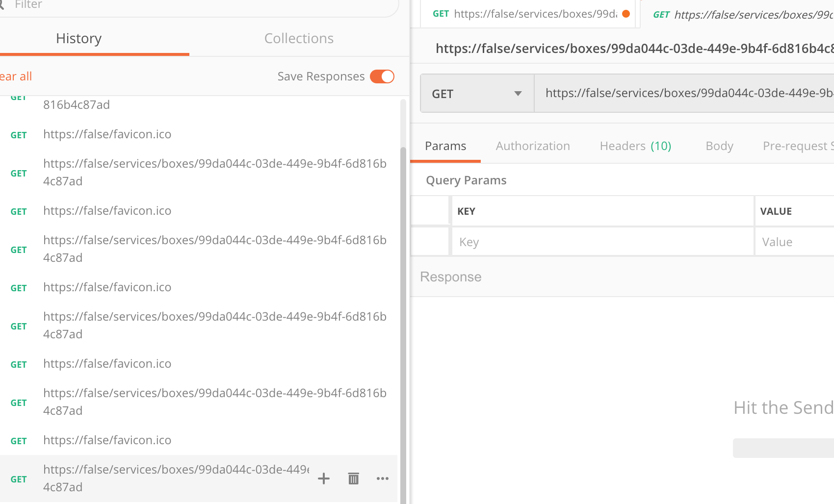
Task: Click the orange unsaved-changes dot on request tab
Action: (625, 14)
